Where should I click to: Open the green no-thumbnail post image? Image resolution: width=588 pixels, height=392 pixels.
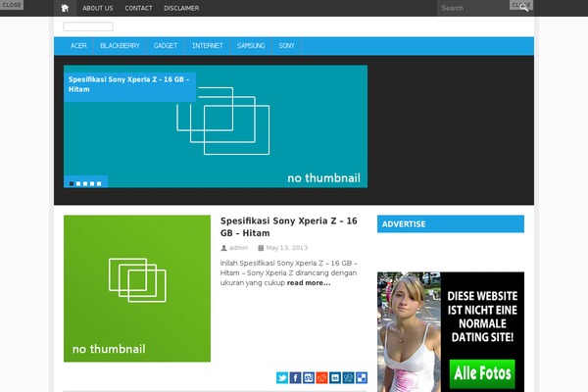click(137, 288)
